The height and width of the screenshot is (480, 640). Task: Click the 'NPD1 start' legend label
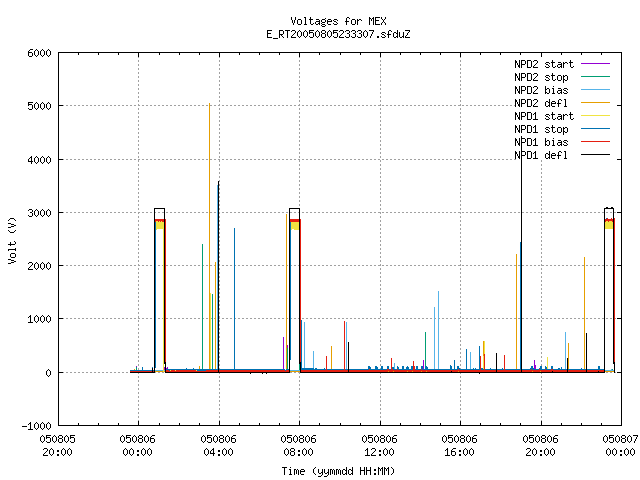coord(544,116)
